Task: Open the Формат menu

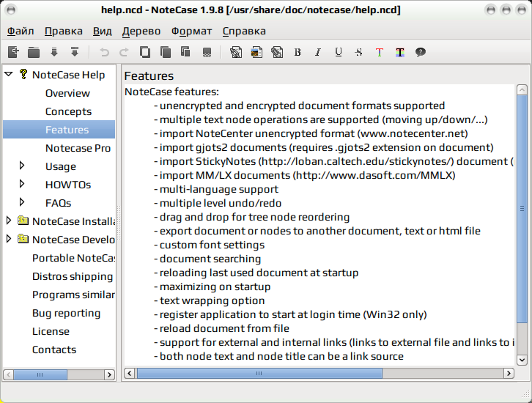Action: (191, 32)
